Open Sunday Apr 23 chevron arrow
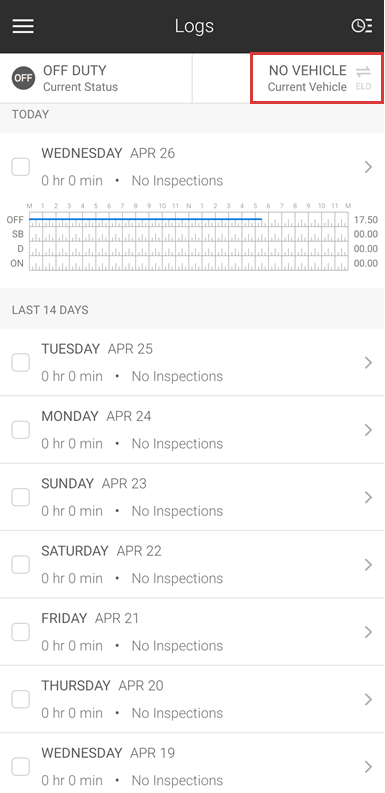 [x=368, y=497]
